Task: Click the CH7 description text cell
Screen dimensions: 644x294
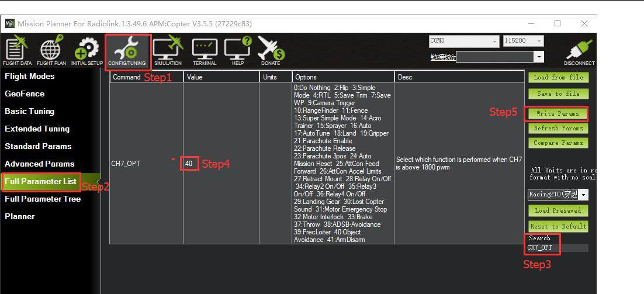Action: pos(459,164)
